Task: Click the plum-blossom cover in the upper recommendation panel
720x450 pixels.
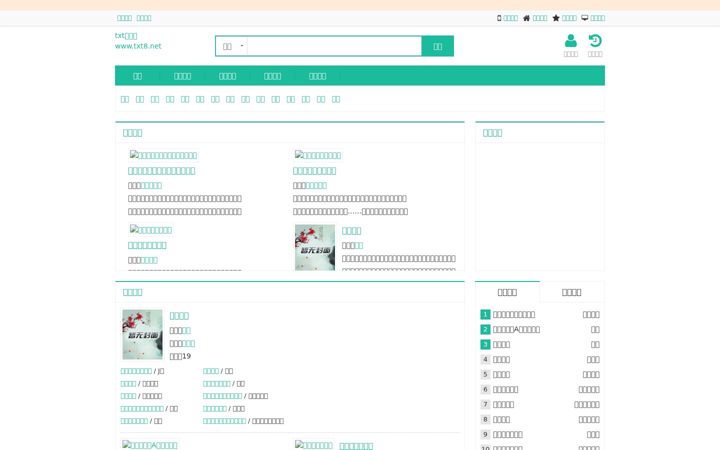Action: [x=315, y=247]
